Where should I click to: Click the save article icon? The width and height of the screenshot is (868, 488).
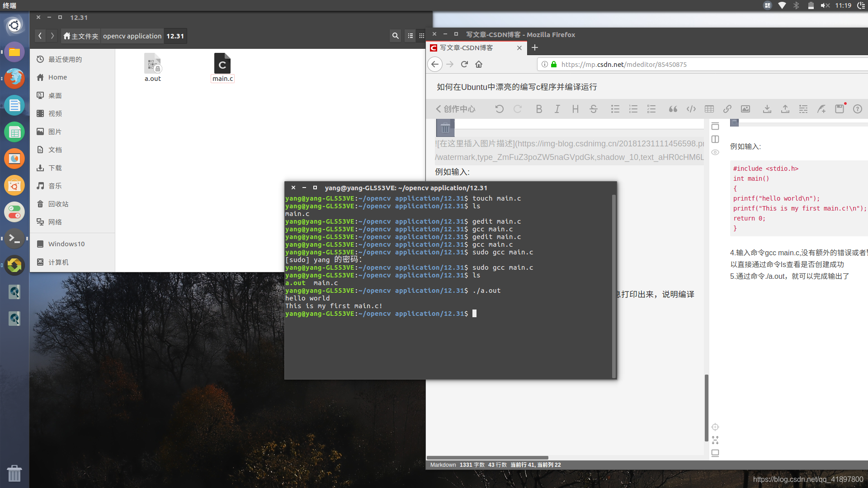(840, 109)
